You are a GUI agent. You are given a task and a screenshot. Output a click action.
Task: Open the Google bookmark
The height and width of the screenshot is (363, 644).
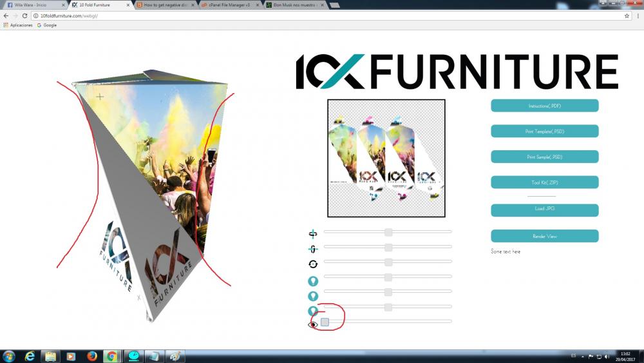46,25
